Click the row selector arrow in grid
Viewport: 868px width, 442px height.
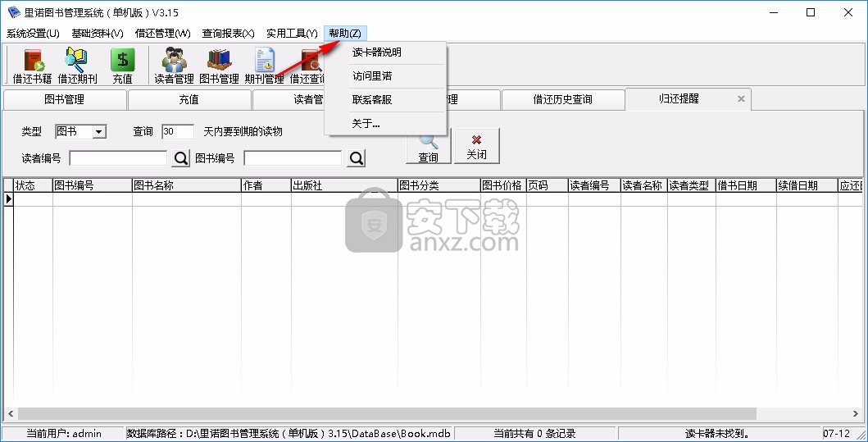8,199
